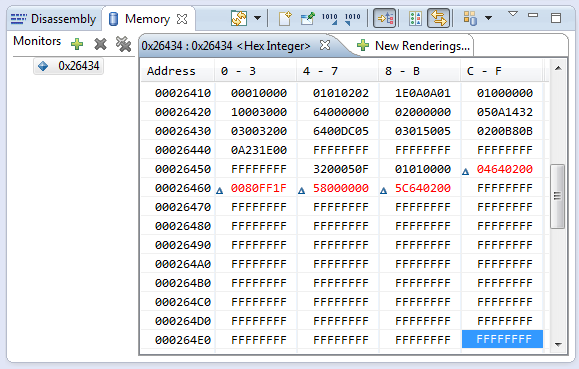Select cell 3200050F
Image resolution: width=579 pixels, height=369 pixels.
pyautogui.click(x=341, y=169)
